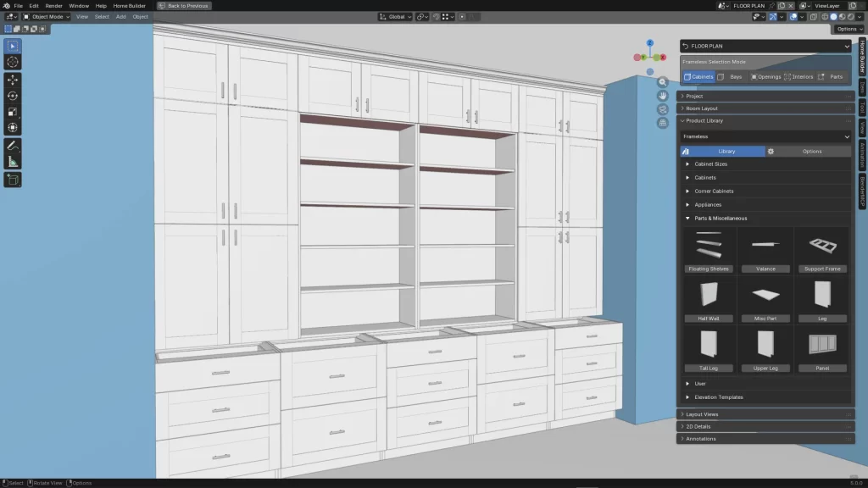Select the Cursor tool in the toolbar

[13, 62]
